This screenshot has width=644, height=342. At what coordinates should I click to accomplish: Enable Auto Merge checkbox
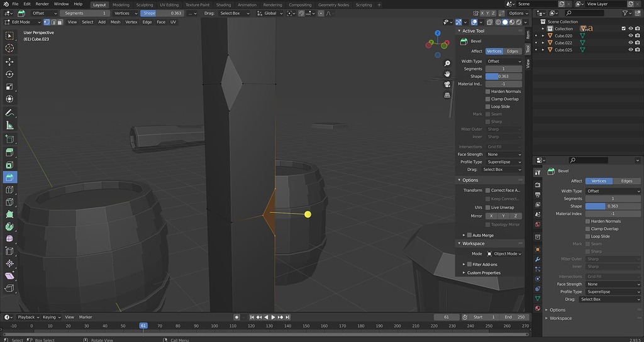[x=469, y=235]
